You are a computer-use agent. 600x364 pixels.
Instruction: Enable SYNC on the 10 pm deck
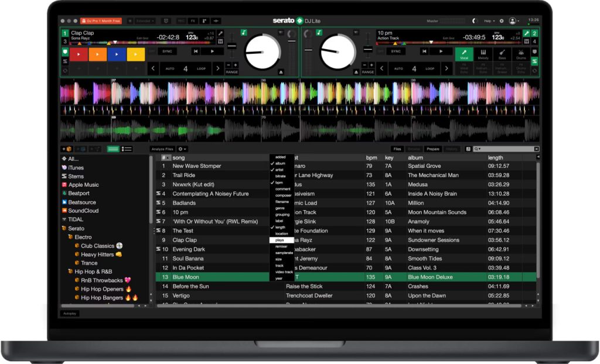396,51
